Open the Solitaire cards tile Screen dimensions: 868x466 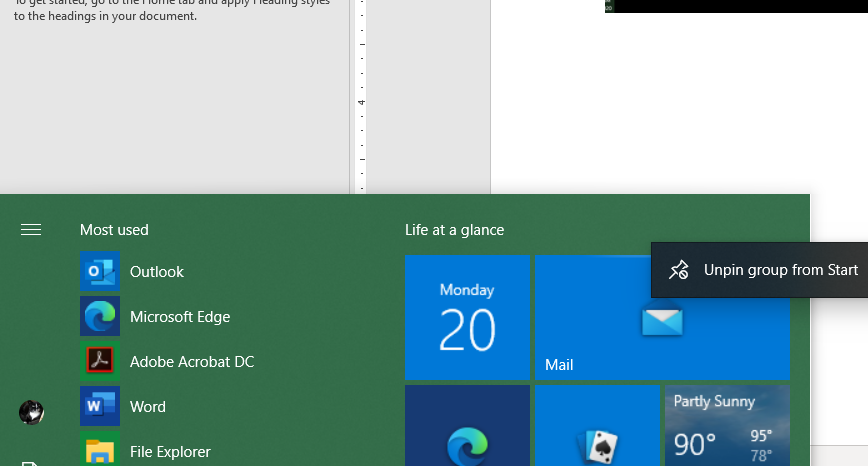597,426
